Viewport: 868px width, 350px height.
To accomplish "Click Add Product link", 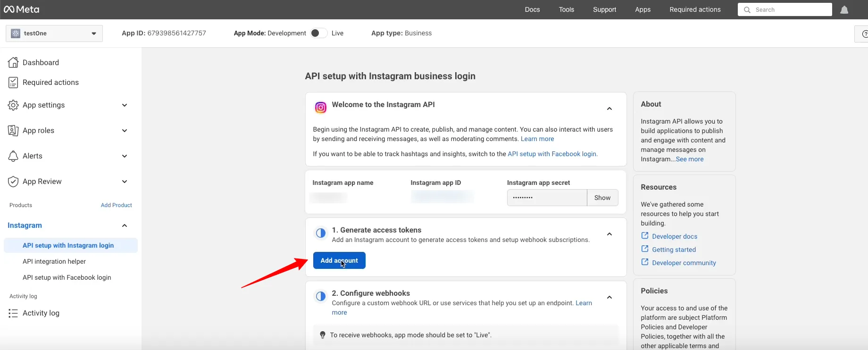I will pos(117,205).
